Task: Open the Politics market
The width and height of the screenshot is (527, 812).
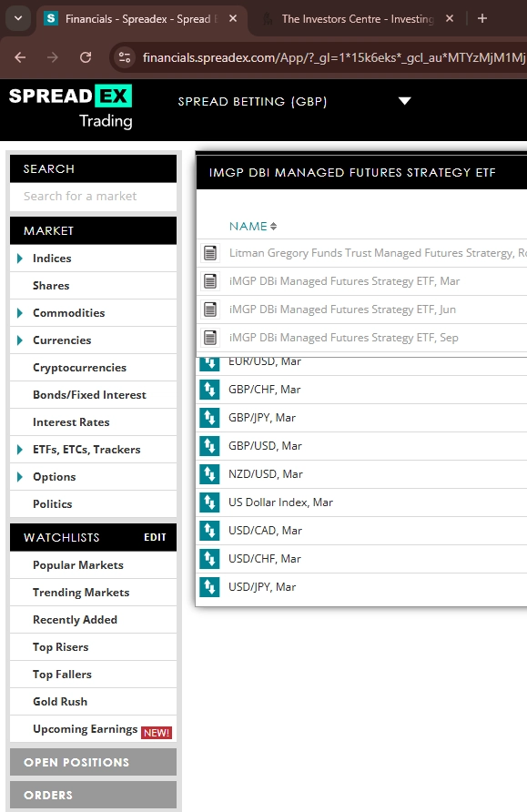Action: (x=93, y=504)
